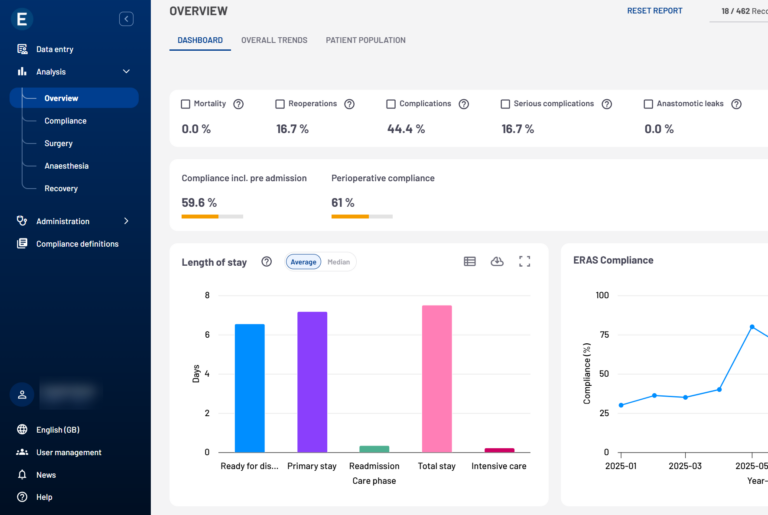Click the blue Ready for discharge bar
Viewport: 768px width, 515px height.
coord(250,388)
